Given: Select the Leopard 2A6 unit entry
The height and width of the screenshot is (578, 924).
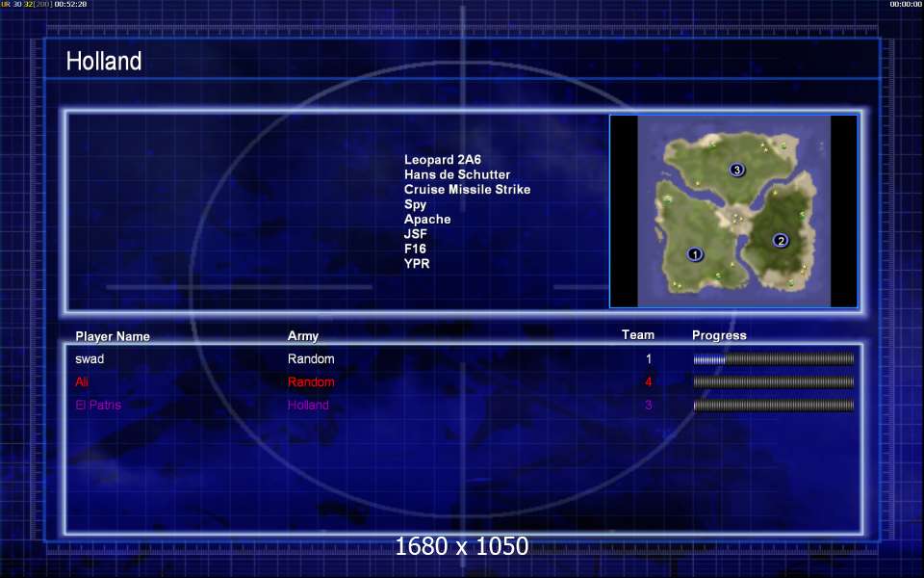Looking at the screenshot, I should 443,159.
